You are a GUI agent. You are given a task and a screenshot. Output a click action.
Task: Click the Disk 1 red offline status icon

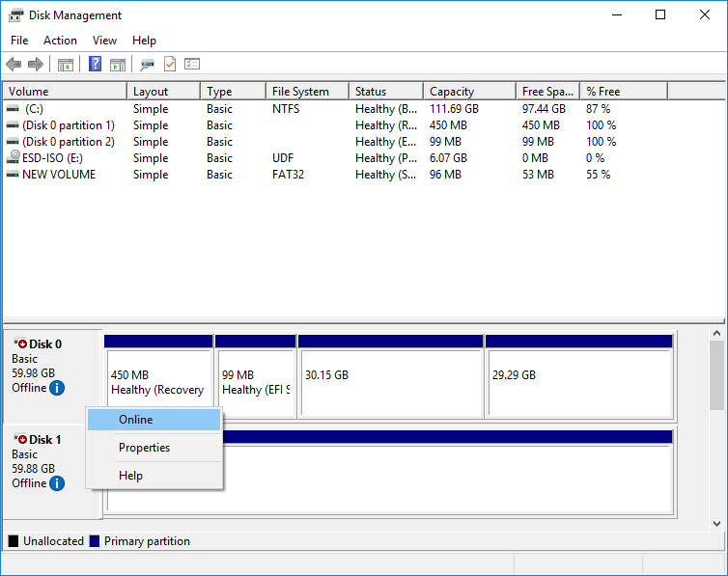20,439
